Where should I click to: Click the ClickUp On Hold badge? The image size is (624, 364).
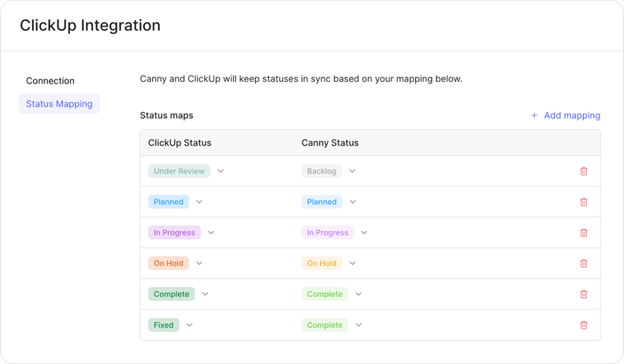pyautogui.click(x=169, y=263)
